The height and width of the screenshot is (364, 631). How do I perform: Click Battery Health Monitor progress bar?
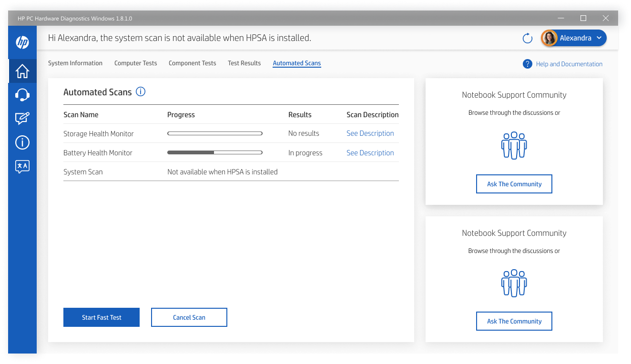click(215, 152)
